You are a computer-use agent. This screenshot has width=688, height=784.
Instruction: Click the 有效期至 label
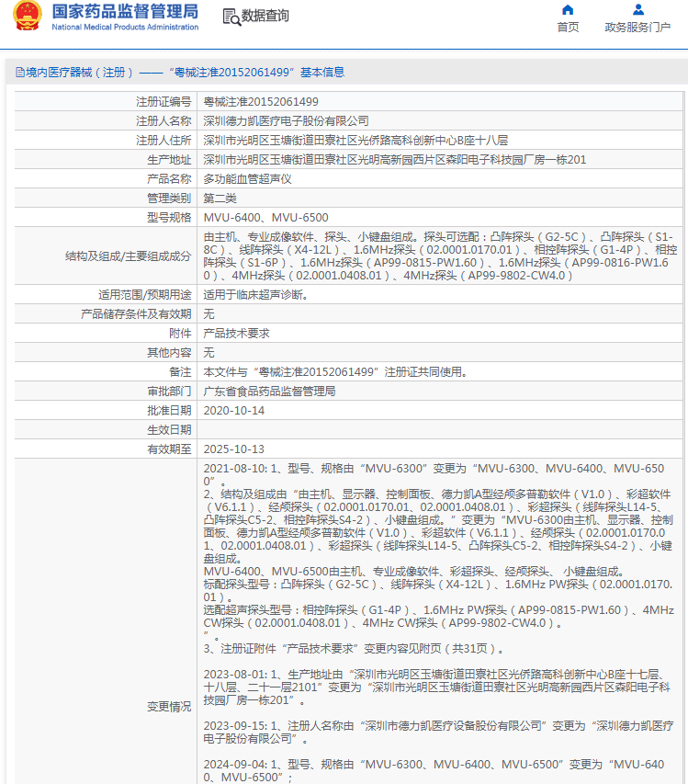(x=169, y=449)
